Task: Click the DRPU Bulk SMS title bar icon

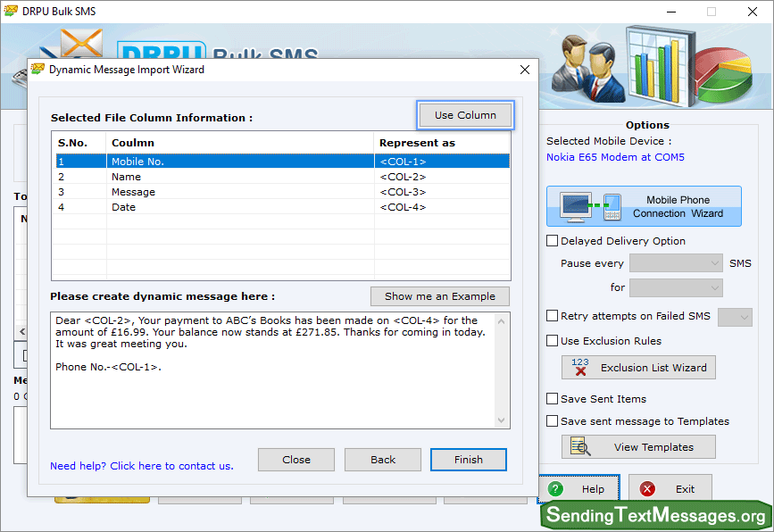Action: click(11, 11)
